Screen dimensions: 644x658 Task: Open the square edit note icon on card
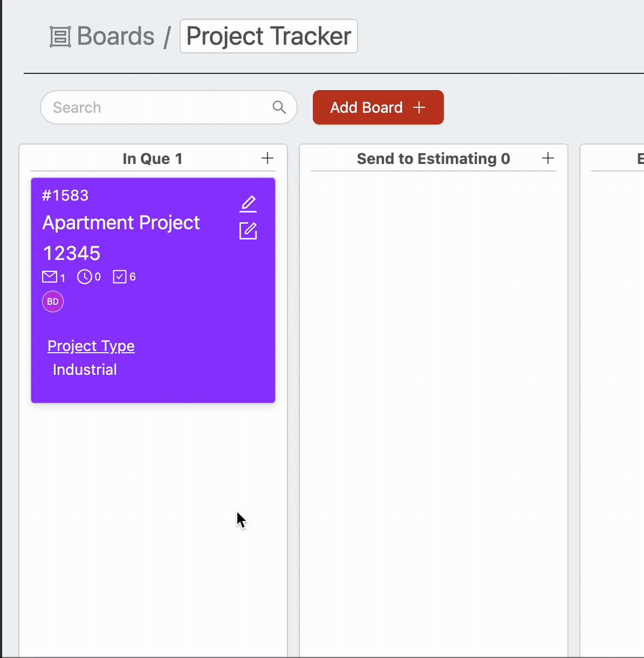point(248,231)
